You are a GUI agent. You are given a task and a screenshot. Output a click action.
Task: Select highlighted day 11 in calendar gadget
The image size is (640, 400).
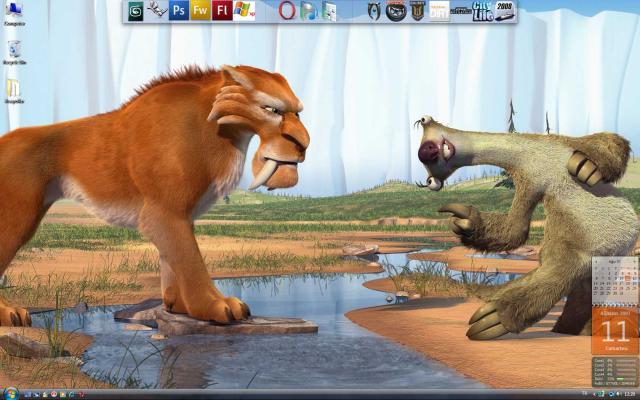628,278
